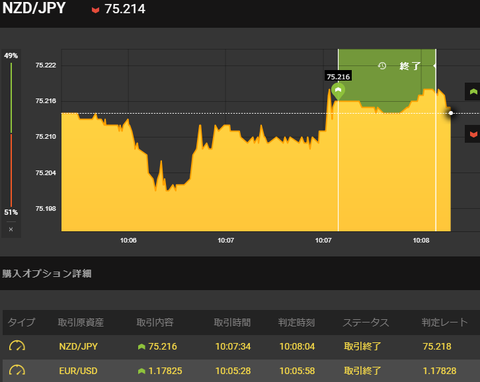Click the gauge icon in the EUR/USD row
The image size is (480, 382).
[x=17, y=370]
